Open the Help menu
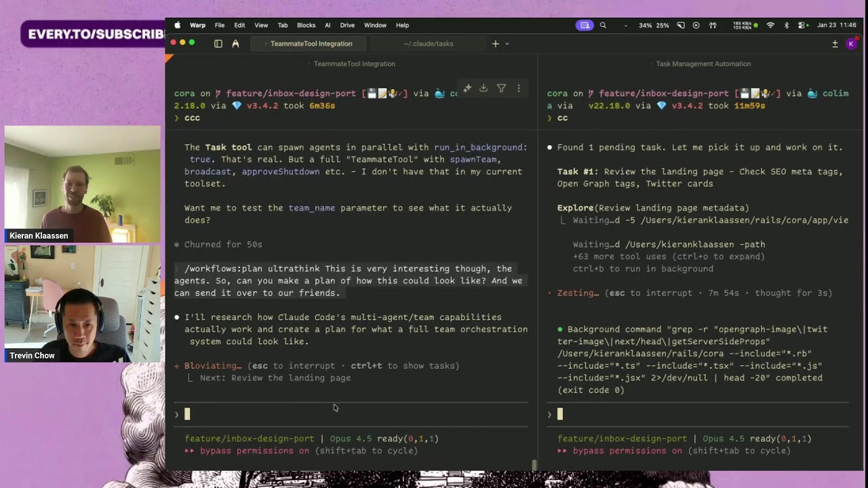Viewport: 868px width, 488px height. (x=402, y=25)
